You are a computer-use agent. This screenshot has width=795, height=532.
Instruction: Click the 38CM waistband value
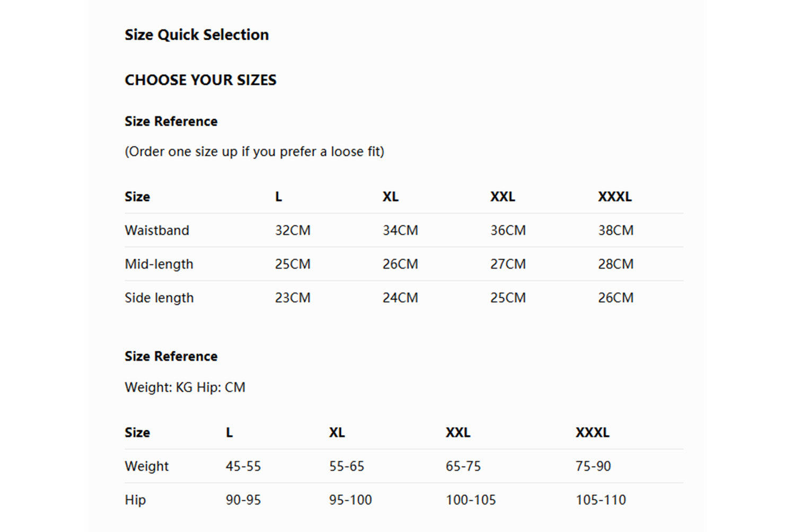616,230
